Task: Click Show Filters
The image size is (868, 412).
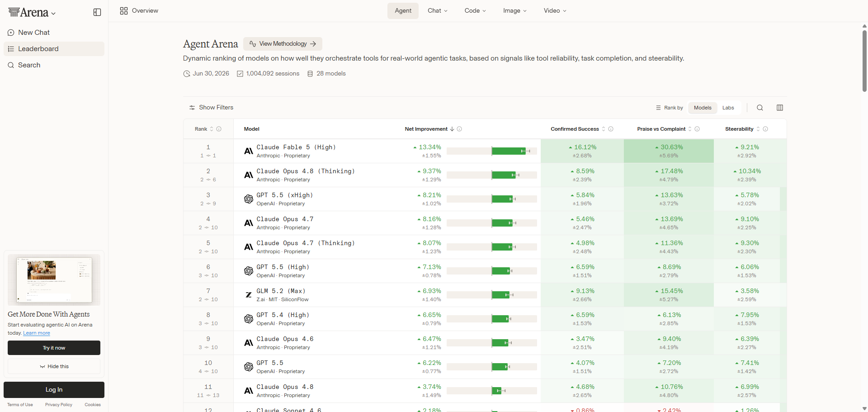Action: [x=211, y=108]
